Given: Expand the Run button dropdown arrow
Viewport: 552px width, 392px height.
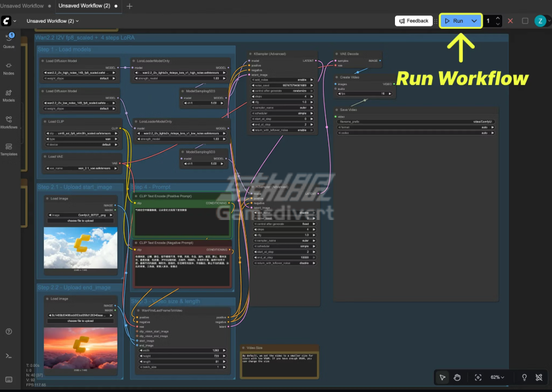Looking at the screenshot, I should (474, 21).
